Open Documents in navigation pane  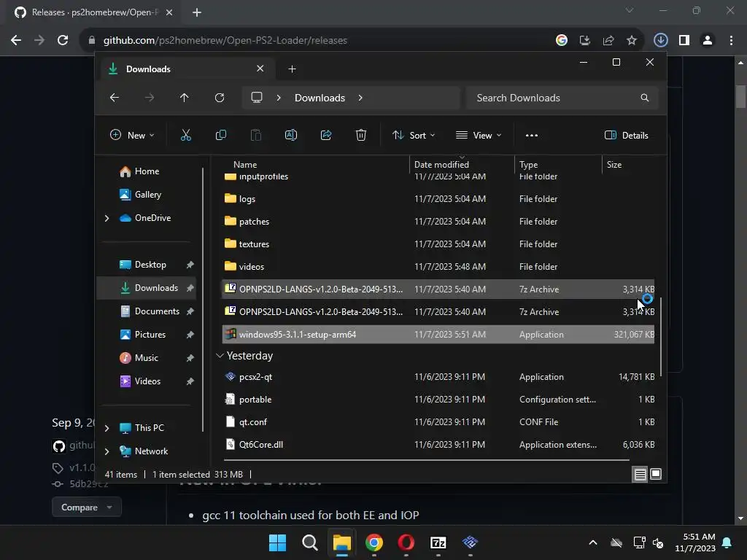pyautogui.click(x=157, y=311)
